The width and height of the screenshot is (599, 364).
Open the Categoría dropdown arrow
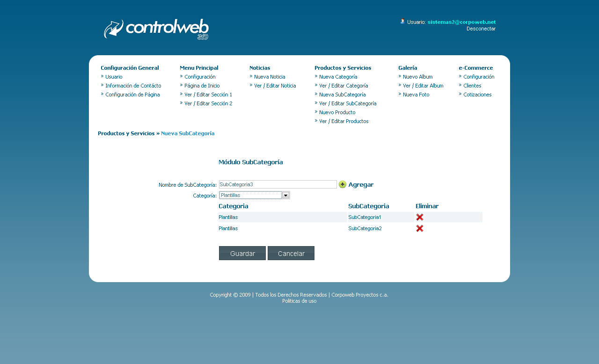(285, 195)
